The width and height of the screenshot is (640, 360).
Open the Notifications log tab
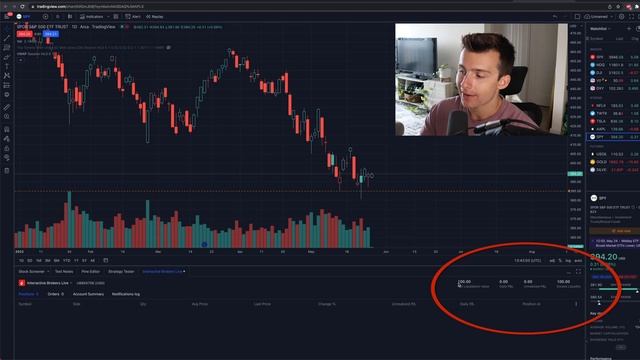126,294
